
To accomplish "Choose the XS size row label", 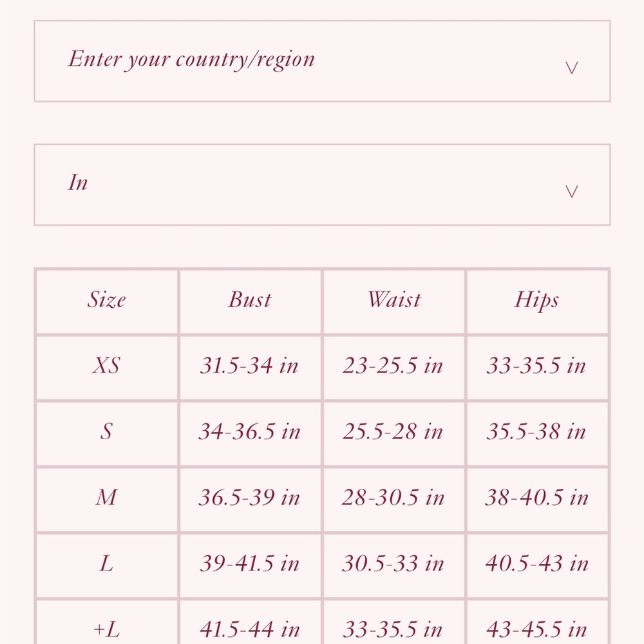I will pyautogui.click(x=107, y=366).
